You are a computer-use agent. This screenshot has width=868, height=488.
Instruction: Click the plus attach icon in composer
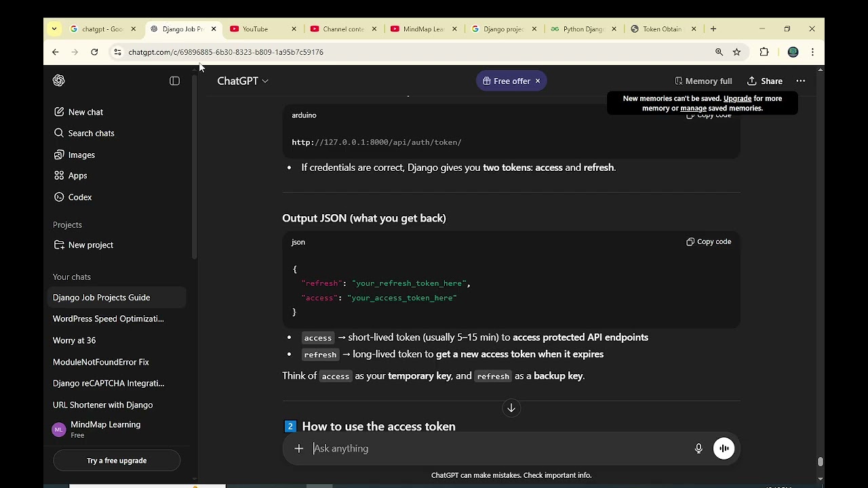pyautogui.click(x=298, y=448)
